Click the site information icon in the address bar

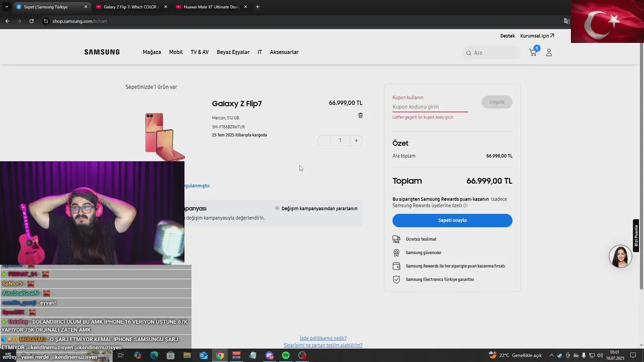(x=46, y=21)
